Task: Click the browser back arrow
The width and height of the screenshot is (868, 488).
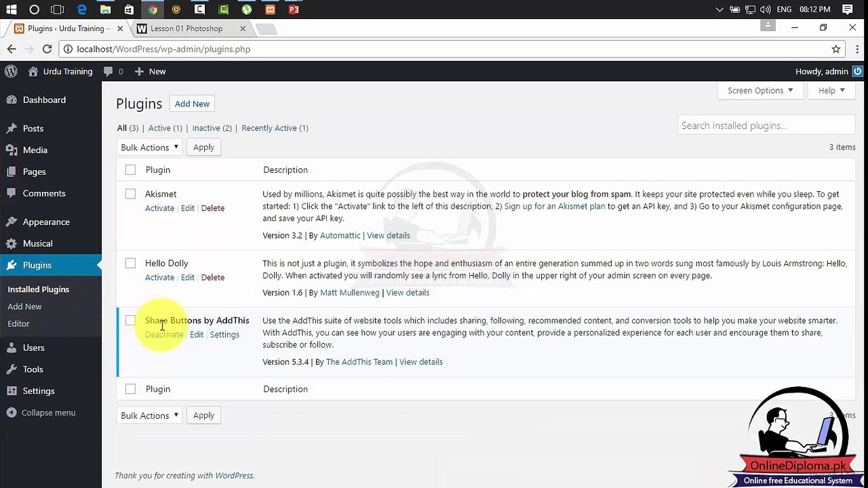Action: coord(12,49)
